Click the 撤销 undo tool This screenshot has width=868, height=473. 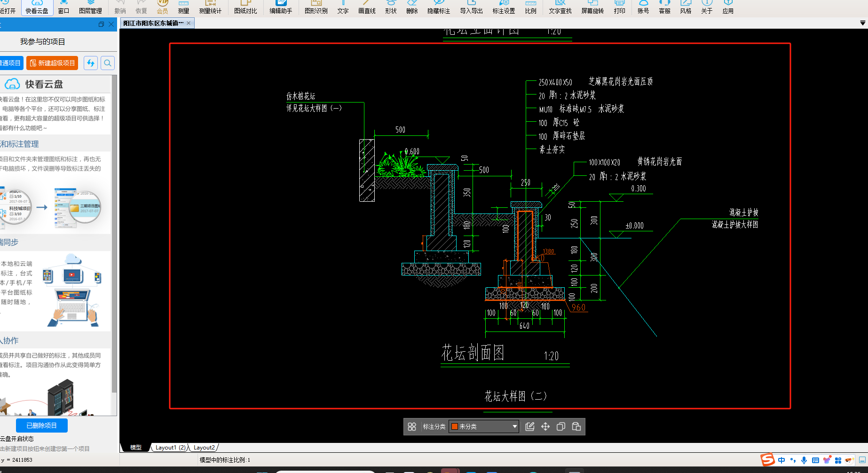click(x=120, y=7)
